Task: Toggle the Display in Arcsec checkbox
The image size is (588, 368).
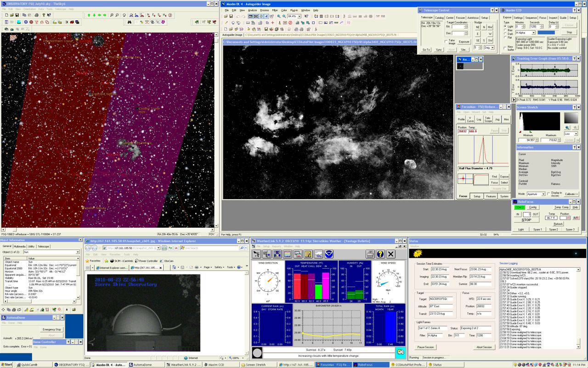Action: coord(548,193)
